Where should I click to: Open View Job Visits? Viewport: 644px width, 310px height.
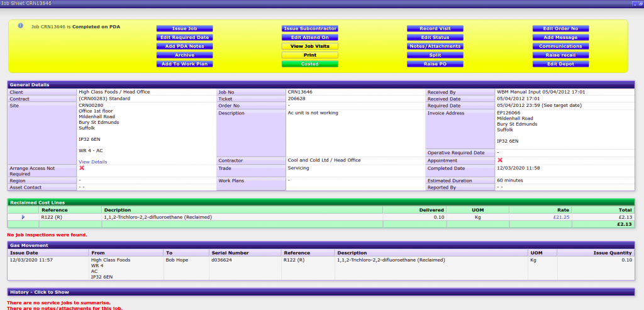309,47
